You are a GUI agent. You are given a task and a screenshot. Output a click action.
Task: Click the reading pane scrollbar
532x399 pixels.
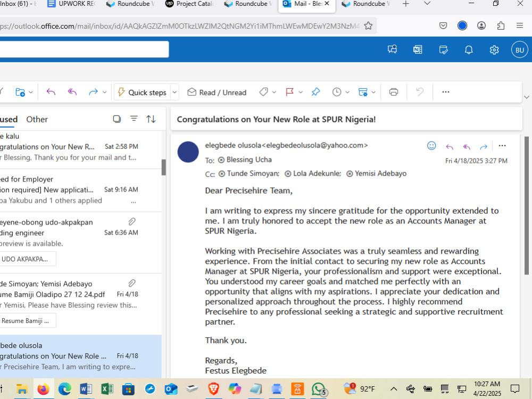coord(527,205)
